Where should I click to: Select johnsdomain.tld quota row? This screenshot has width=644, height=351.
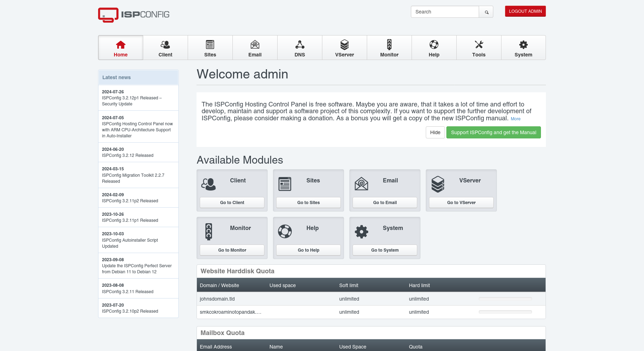[371, 299]
